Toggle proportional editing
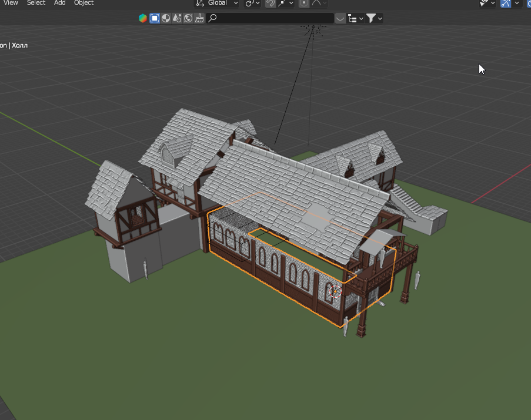531x420 pixels. click(304, 3)
